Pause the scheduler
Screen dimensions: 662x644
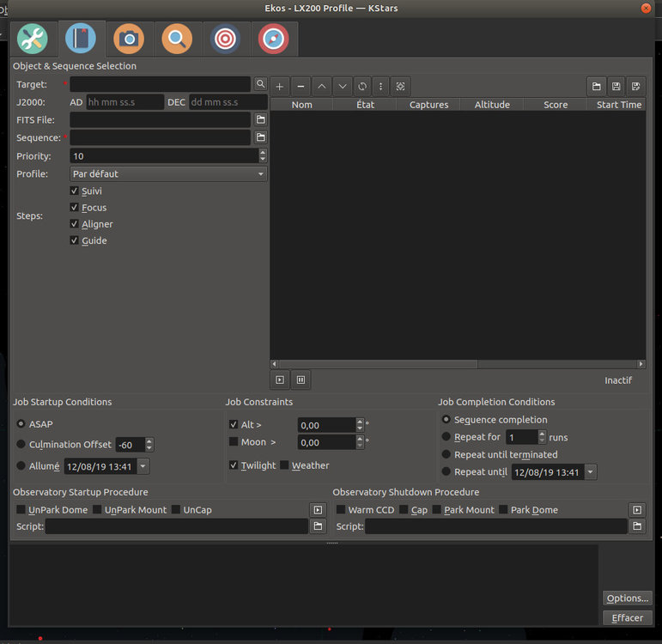pos(301,380)
